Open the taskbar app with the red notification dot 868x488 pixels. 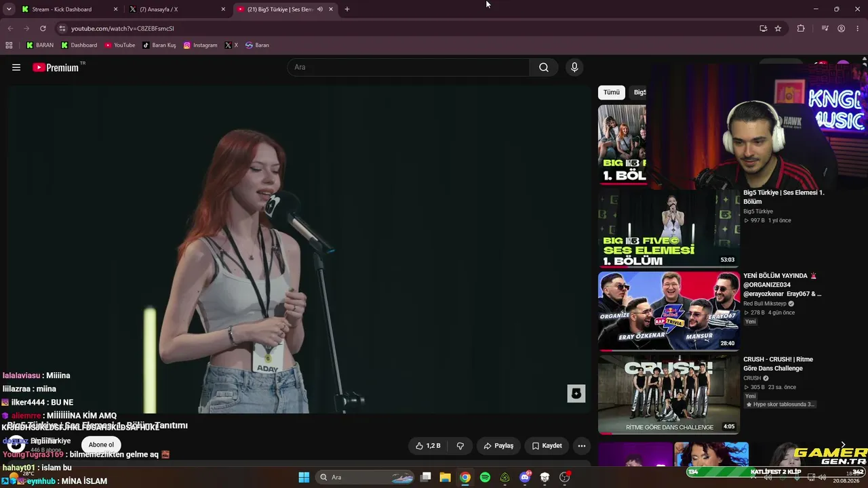(565, 477)
